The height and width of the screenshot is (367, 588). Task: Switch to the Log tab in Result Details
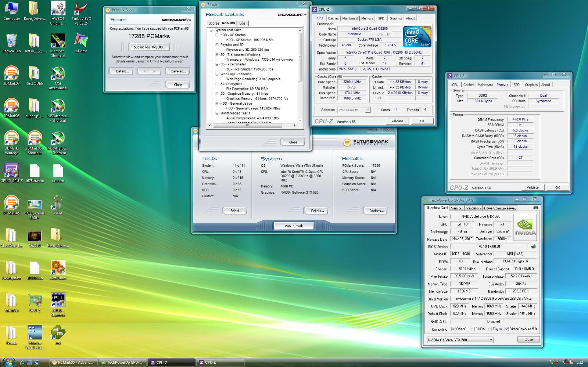(x=242, y=23)
